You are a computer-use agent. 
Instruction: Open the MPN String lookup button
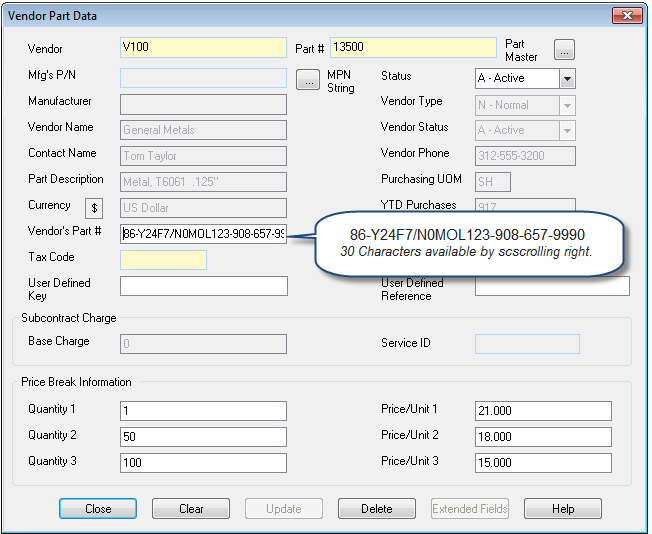click(309, 80)
